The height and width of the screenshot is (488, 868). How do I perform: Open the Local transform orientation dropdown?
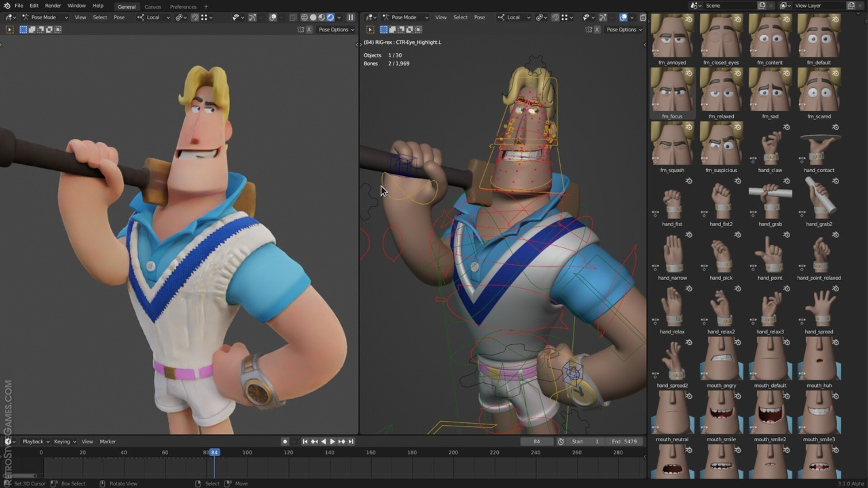pos(153,17)
